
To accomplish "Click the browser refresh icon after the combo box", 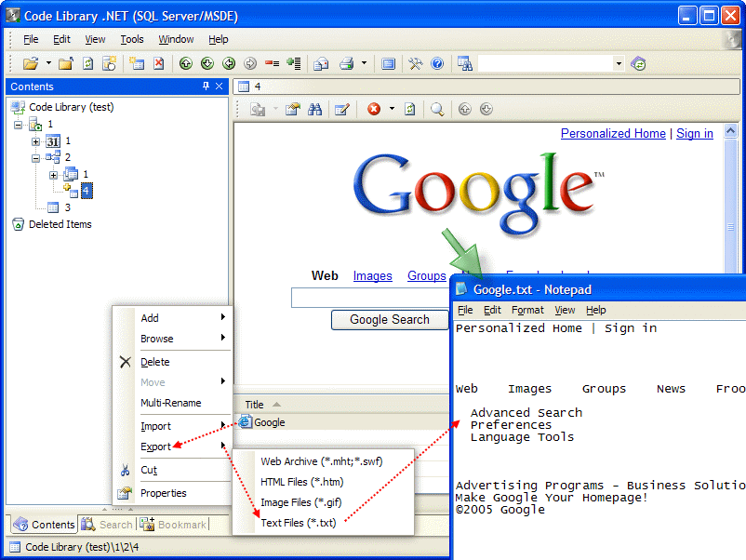I will click(638, 63).
